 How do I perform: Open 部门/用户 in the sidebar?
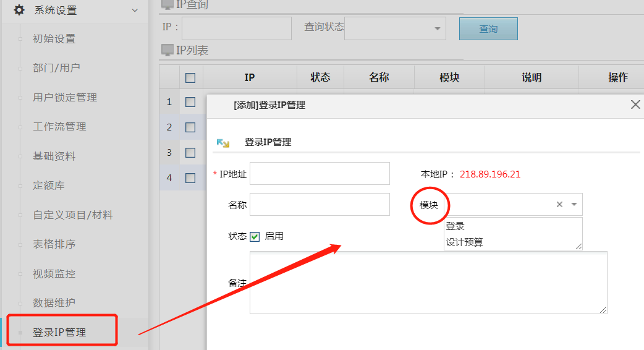tap(56, 67)
